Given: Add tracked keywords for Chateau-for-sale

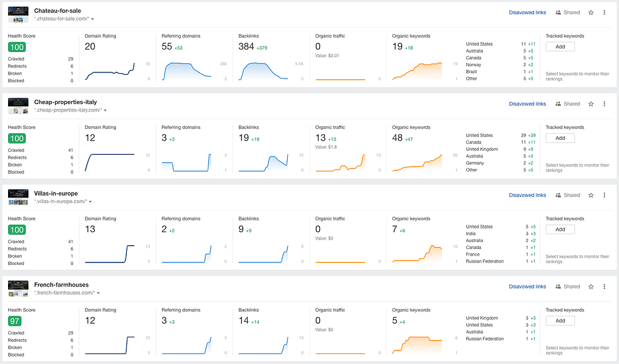Looking at the screenshot, I should pos(560,46).
